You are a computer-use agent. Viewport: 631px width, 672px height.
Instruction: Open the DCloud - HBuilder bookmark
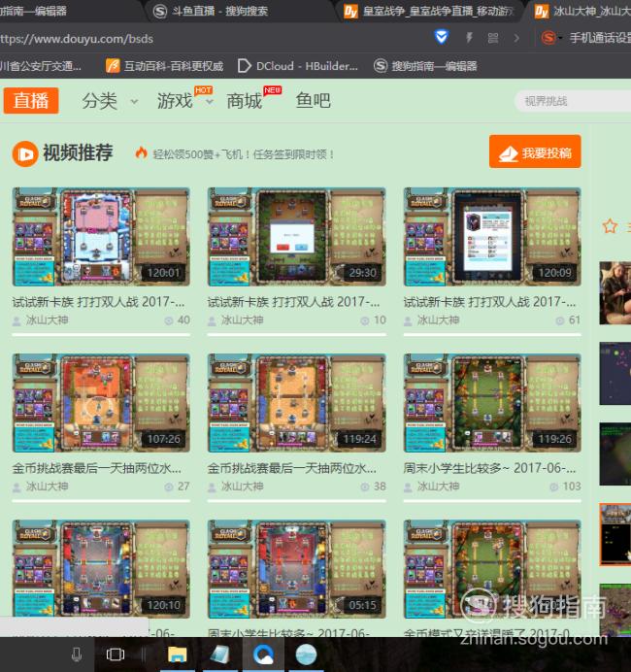pos(298,66)
